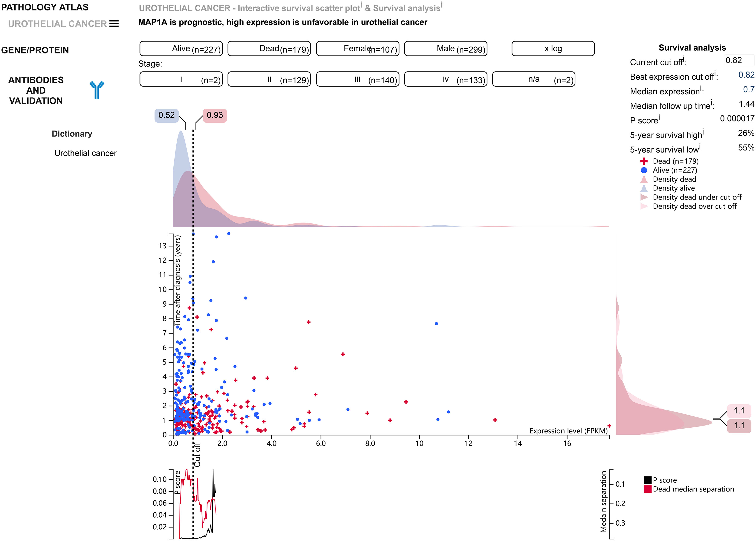
Task: Click the info icon beside Median expression
Action: pyautogui.click(x=701, y=88)
